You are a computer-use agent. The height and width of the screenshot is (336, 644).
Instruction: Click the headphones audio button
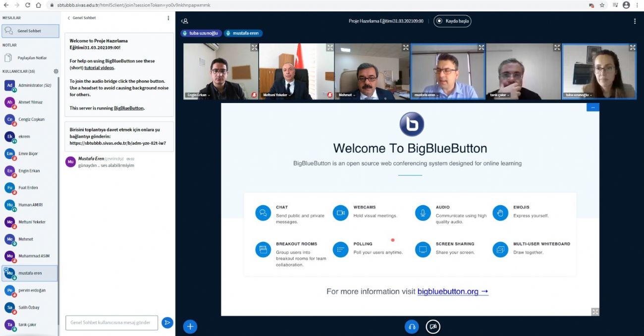tap(411, 327)
